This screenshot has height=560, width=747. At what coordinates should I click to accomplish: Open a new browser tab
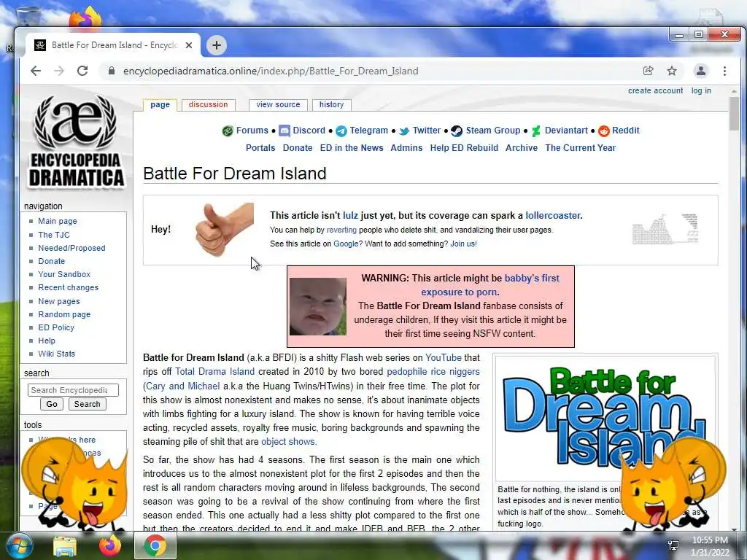point(217,45)
